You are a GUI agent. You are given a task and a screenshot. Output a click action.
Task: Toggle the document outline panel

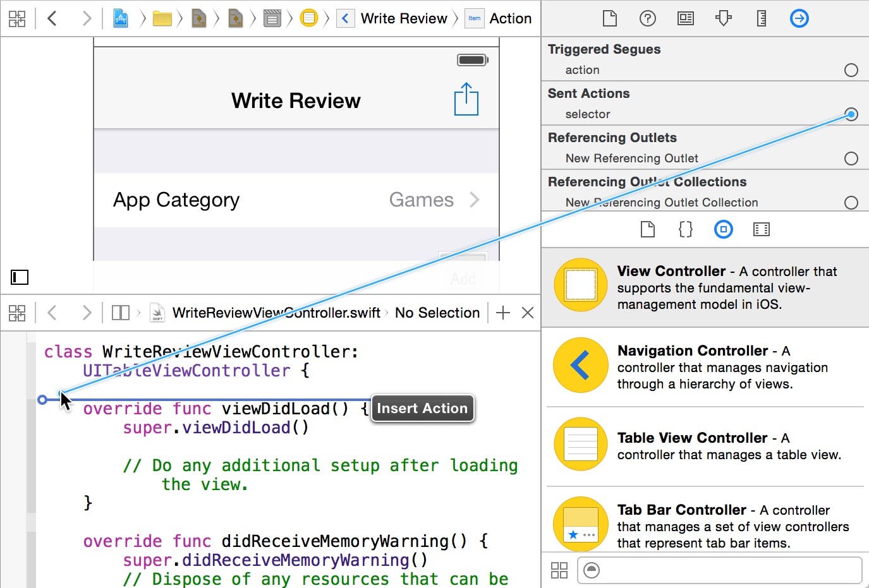click(20, 277)
